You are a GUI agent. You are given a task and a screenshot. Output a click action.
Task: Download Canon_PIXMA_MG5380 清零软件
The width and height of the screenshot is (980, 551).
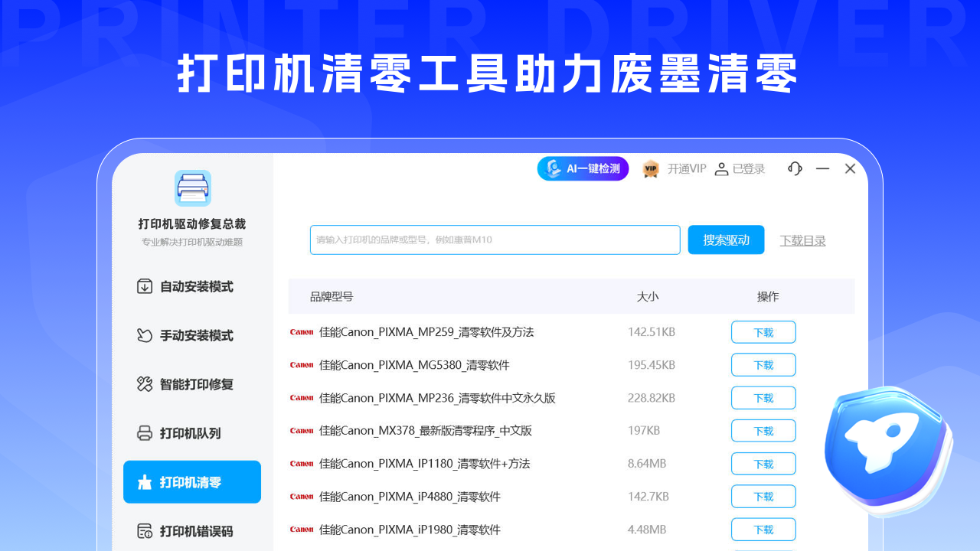[763, 365]
